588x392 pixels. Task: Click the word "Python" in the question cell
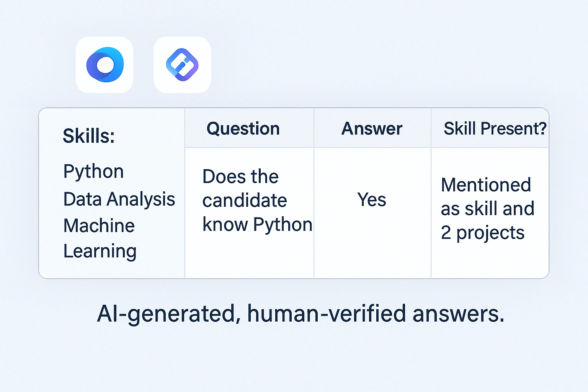click(283, 225)
